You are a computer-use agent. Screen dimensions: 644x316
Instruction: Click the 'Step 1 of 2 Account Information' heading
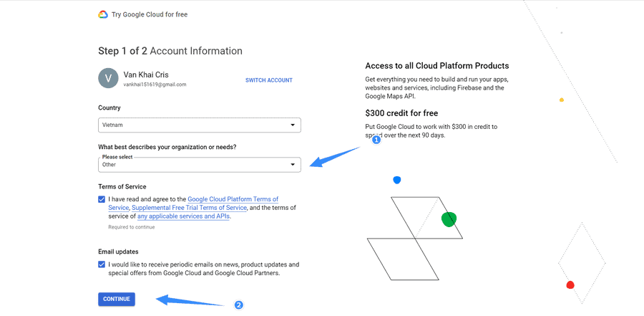(170, 51)
